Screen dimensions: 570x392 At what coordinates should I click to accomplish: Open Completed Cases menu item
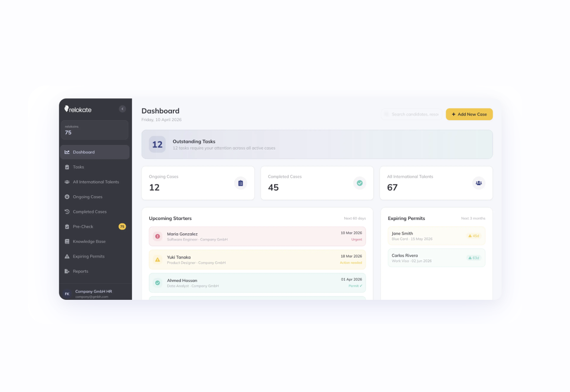point(95,211)
